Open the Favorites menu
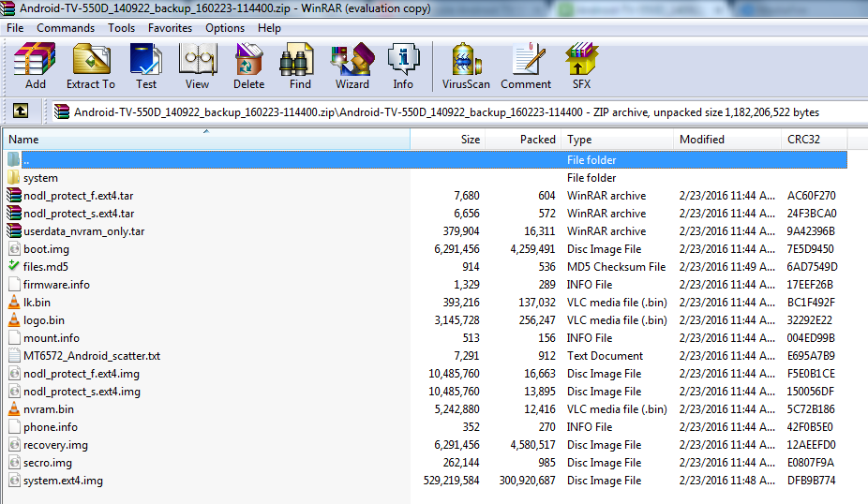This screenshot has width=868, height=504. 170,28
